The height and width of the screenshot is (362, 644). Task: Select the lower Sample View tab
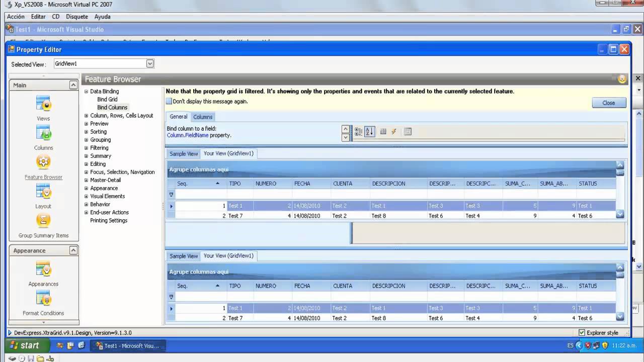(x=184, y=256)
